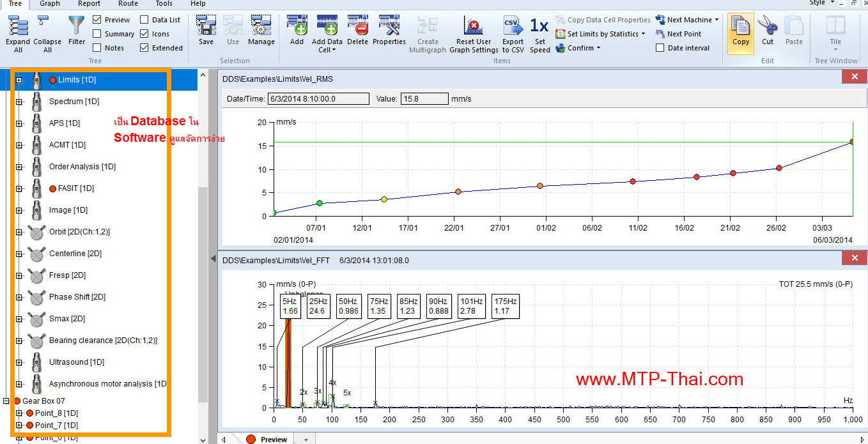Expand the Spectrum [1D] tree node
Screen dimensions: 868x444
click(19, 102)
